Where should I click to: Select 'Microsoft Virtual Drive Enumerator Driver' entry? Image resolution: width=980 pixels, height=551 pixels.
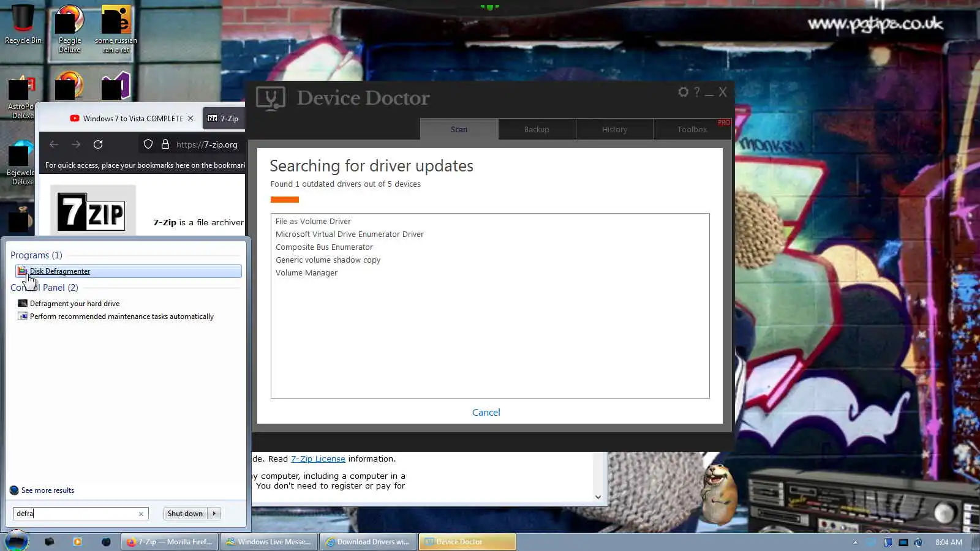(x=349, y=234)
